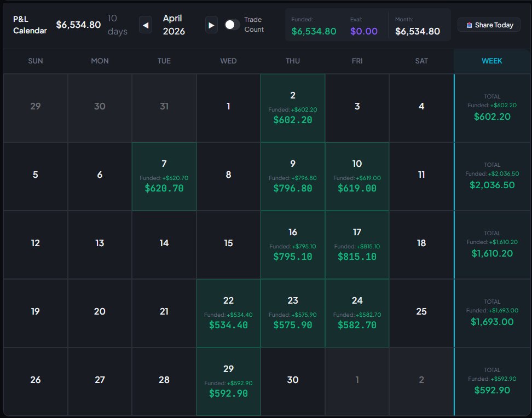The width and height of the screenshot is (532, 418).
Task: Go to next month with right arrow
Action: tap(211, 25)
